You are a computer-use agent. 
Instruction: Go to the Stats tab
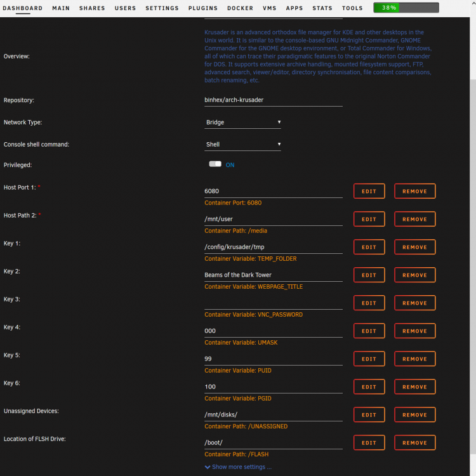(322, 8)
